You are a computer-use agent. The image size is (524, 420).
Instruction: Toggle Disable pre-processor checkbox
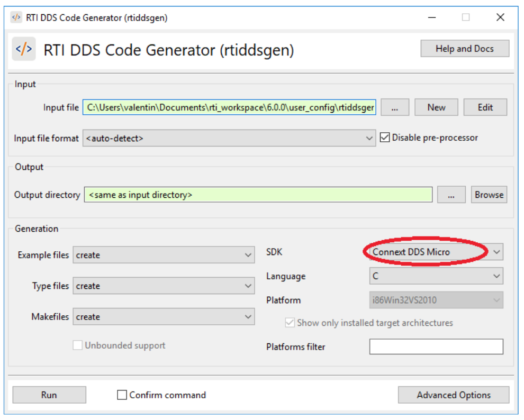pyautogui.click(x=385, y=138)
